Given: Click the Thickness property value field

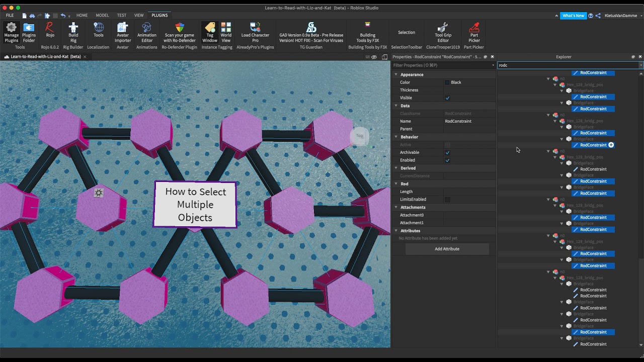Looking at the screenshot, I should coord(469,90).
